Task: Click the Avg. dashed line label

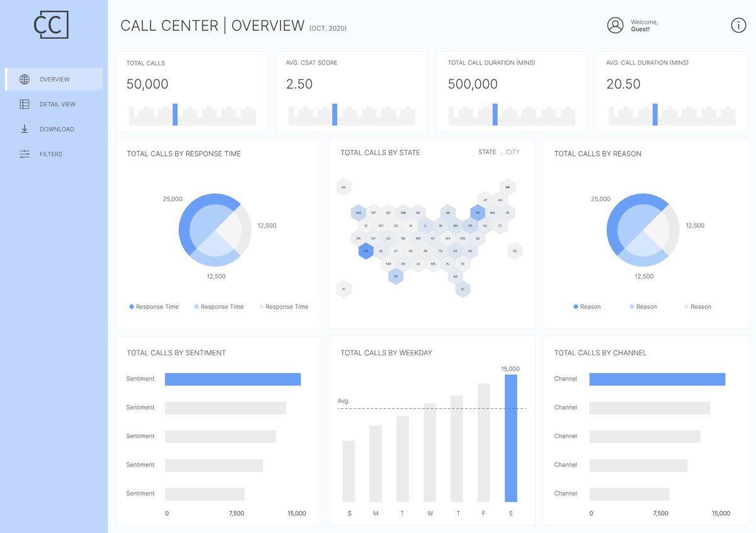Action: 343,401
